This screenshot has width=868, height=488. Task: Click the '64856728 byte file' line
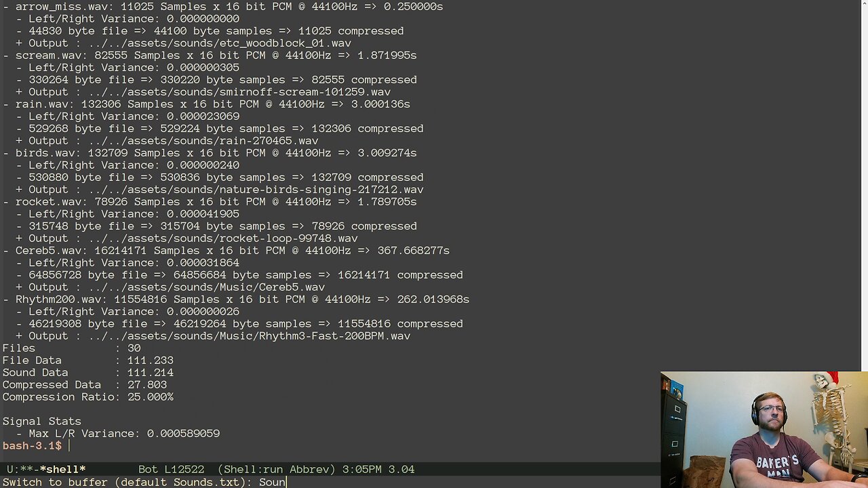click(239, 274)
